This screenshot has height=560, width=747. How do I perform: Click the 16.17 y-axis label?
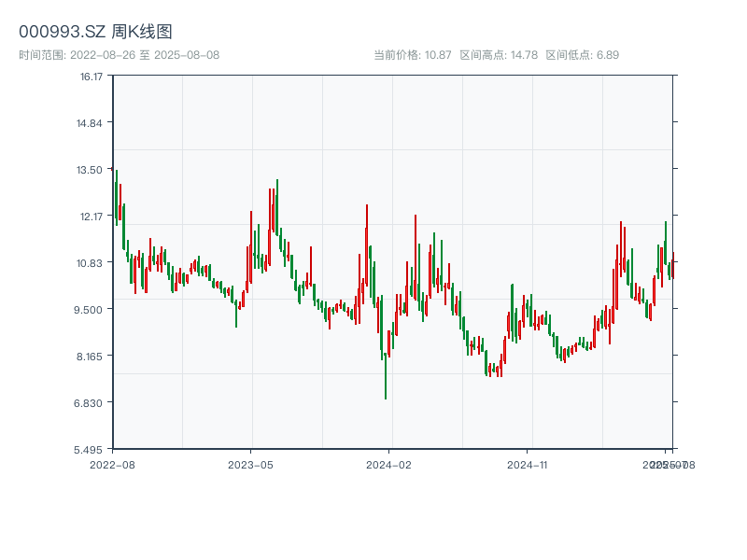click(91, 77)
